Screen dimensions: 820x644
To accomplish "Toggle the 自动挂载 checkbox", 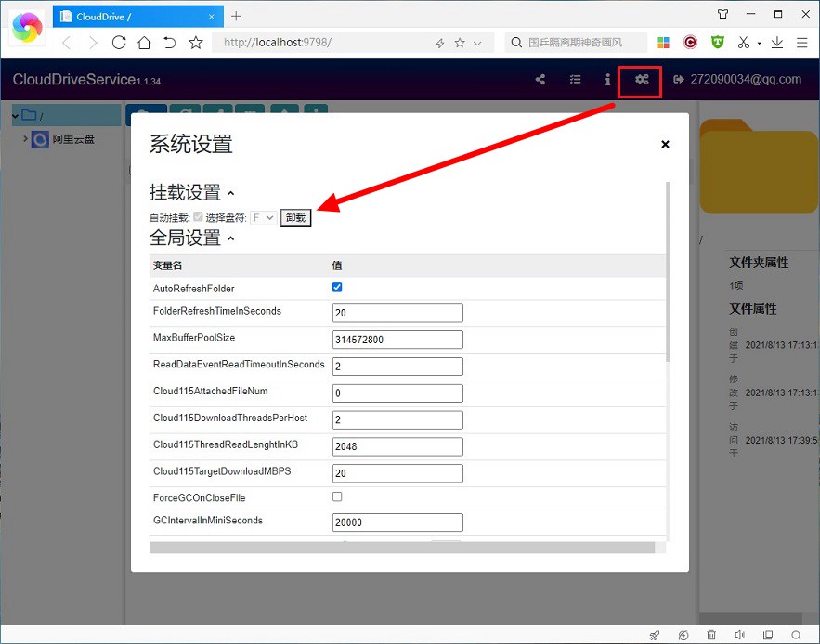I will (198, 216).
